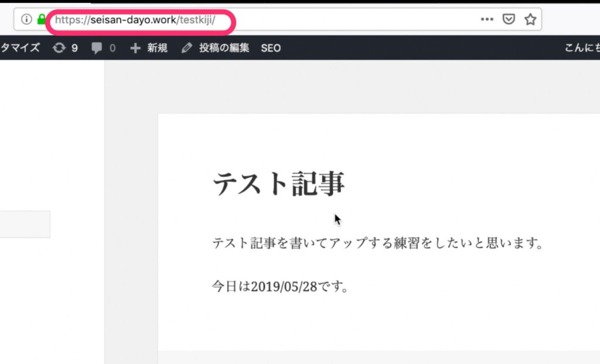Open the カスタマイズ admin bar item
600x364 pixels.
click(x=20, y=48)
